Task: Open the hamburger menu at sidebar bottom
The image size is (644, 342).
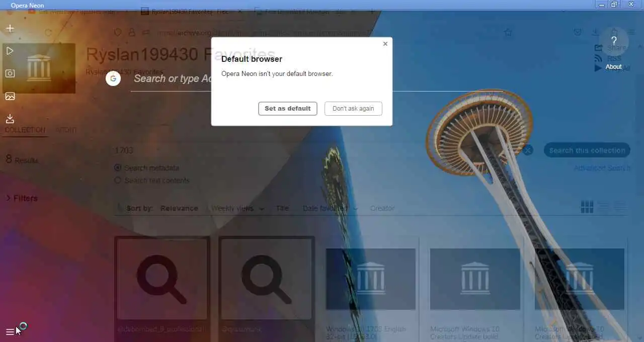Action: click(10, 332)
